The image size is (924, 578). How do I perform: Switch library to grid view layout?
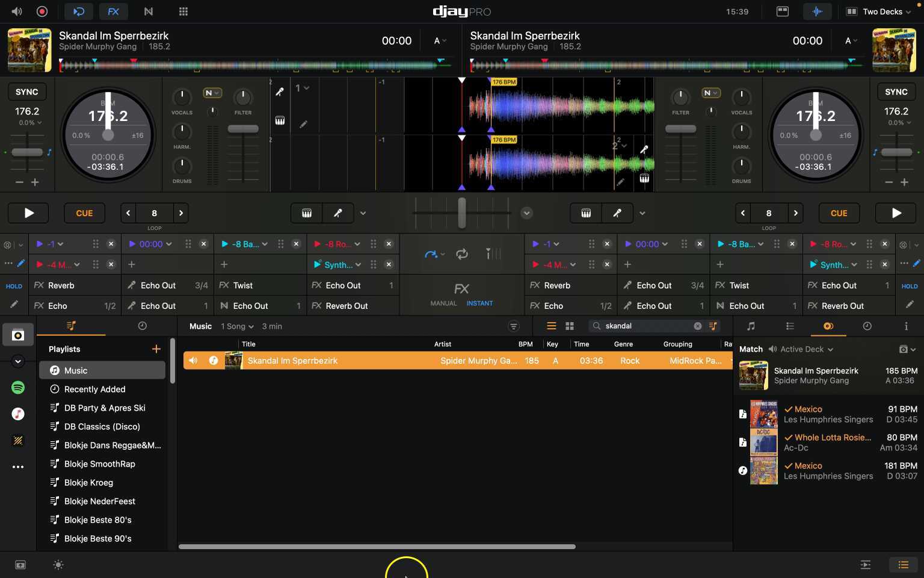pos(570,326)
